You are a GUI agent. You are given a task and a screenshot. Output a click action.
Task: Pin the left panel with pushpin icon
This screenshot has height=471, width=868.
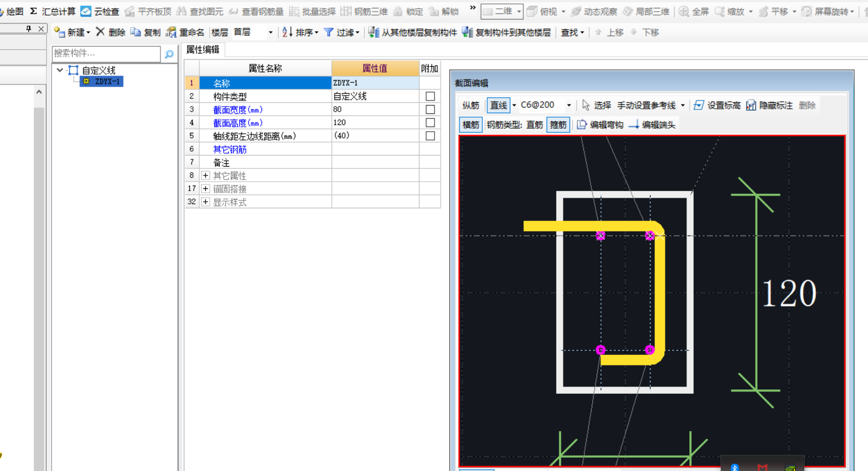29,28
